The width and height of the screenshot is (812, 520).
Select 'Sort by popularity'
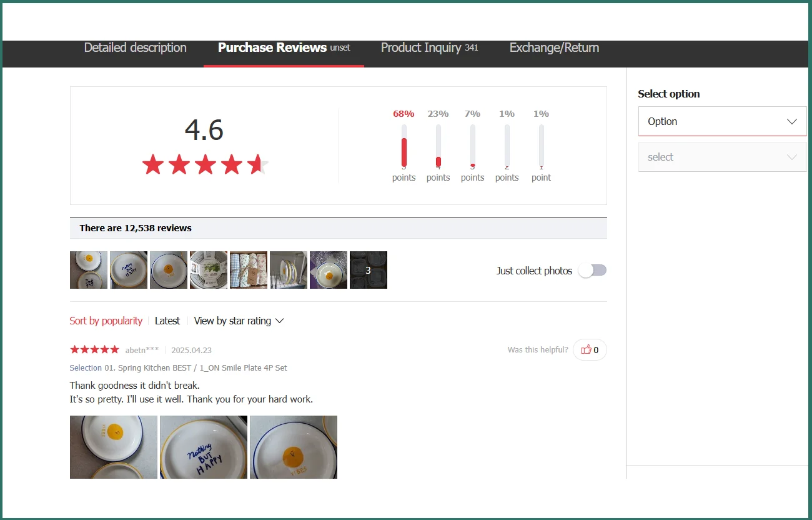coord(106,321)
